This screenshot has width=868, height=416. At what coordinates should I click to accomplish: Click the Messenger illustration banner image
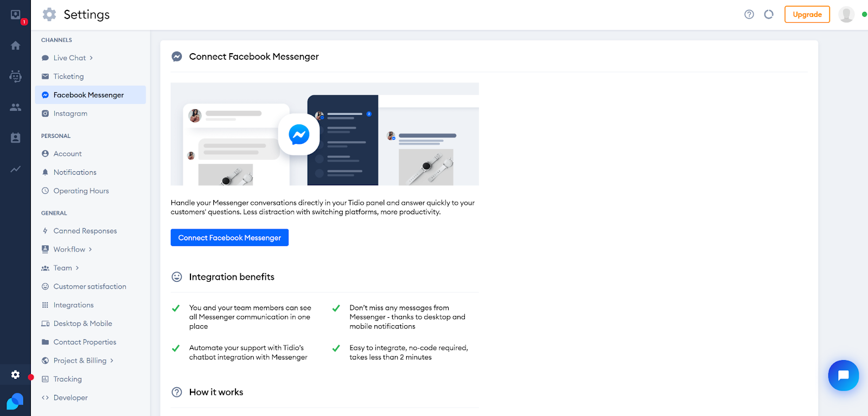click(324, 134)
